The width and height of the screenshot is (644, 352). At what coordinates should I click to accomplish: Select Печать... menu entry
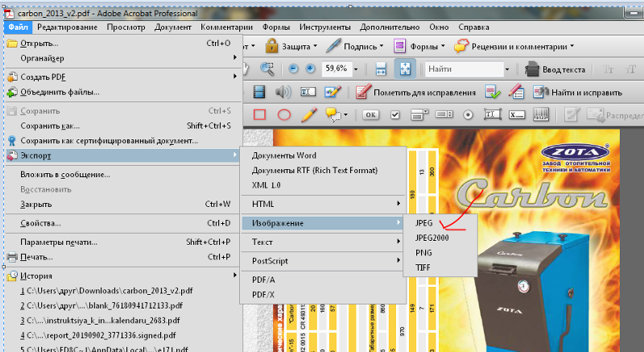(122, 257)
